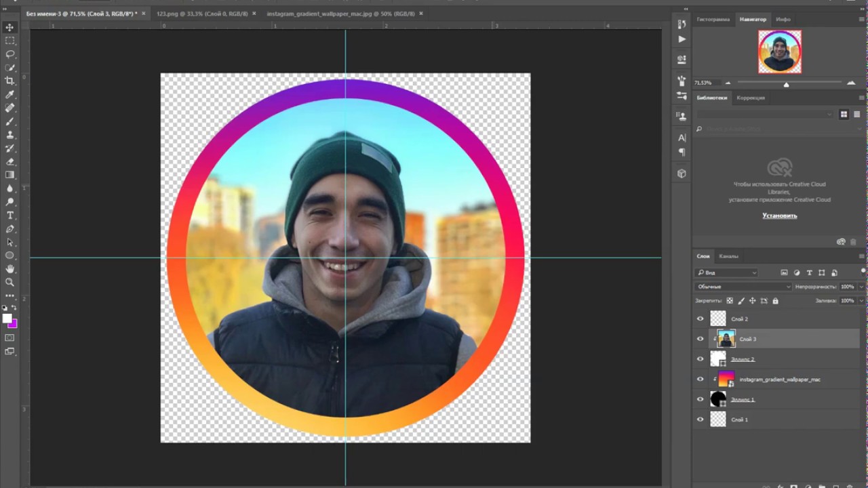Open the Непрозрачность opacity dropdown arrow

click(x=862, y=287)
